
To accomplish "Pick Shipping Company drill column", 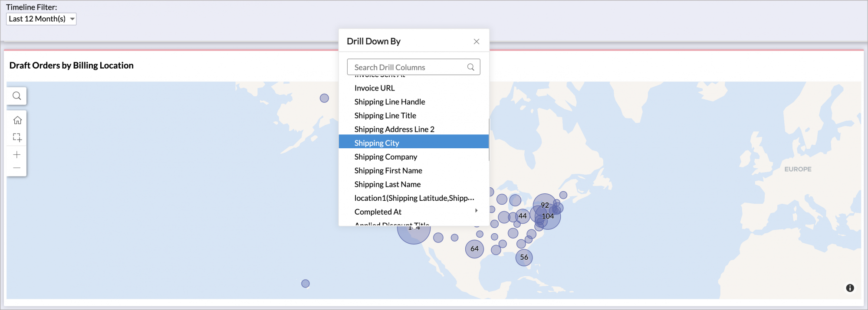I will 385,157.
